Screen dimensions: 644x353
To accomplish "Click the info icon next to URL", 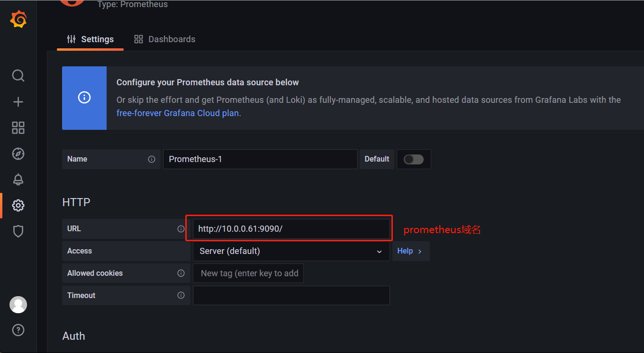I will point(181,229).
